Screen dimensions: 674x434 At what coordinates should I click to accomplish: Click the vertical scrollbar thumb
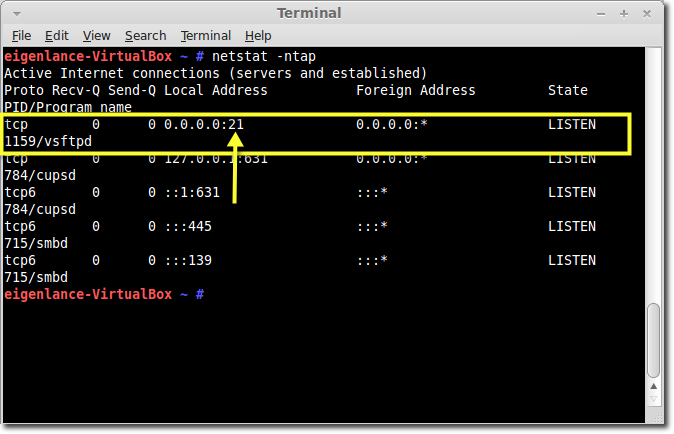(x=654, y=340)
